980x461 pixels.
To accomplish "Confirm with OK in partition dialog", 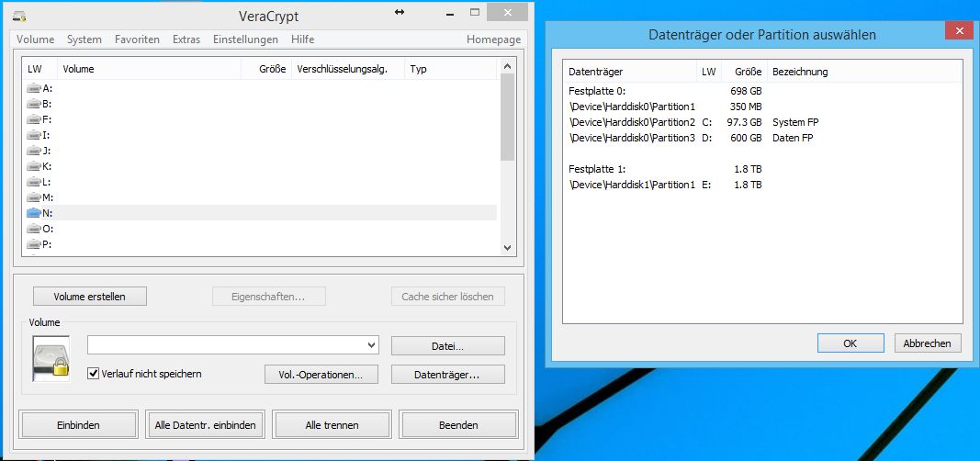I will coord(850,343).
